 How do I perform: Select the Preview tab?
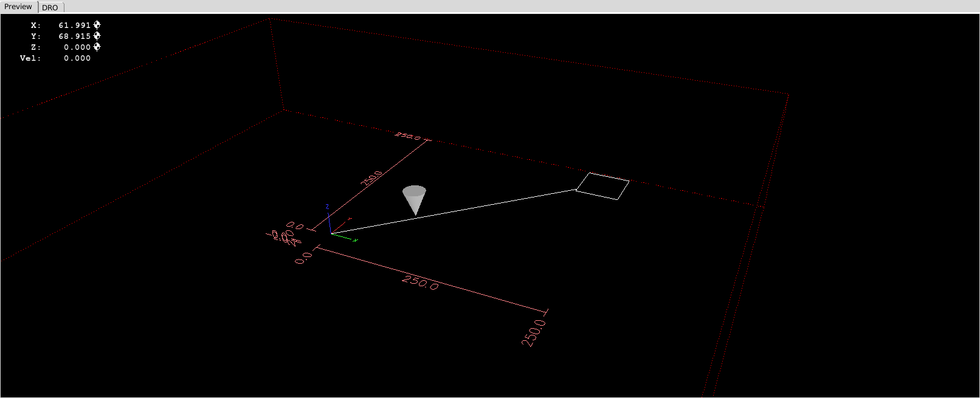(18, 7)
